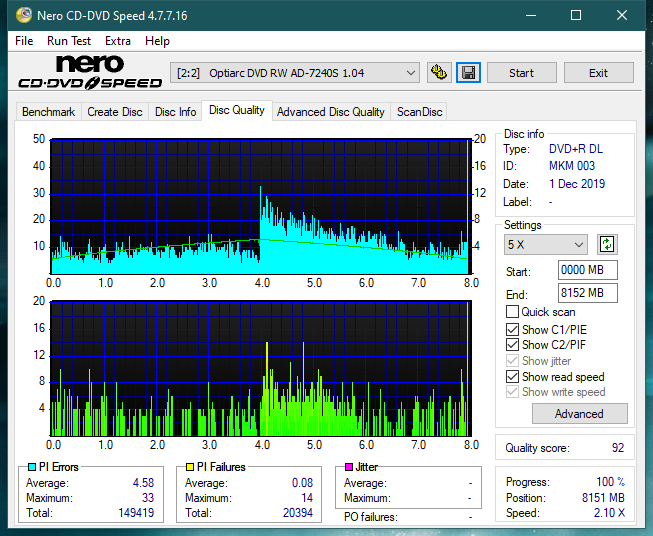Click the End position field 8152 MB
The image size is (653, 536).
click(588, 293)
